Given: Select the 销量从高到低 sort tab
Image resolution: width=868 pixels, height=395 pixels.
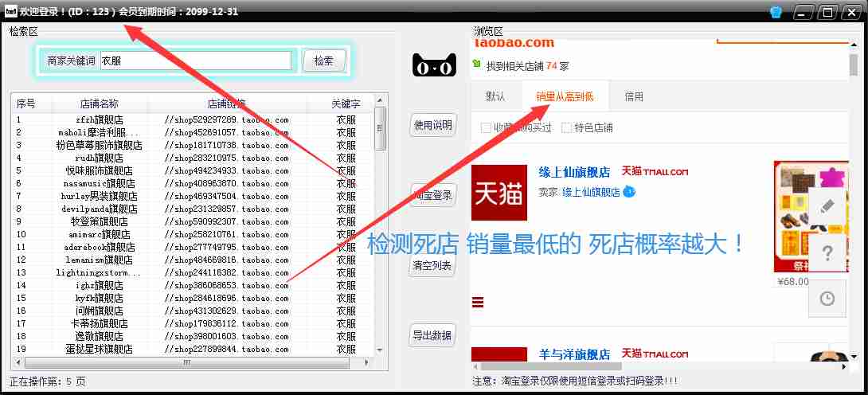Looking at the screenshot, I should coord(565,97).
